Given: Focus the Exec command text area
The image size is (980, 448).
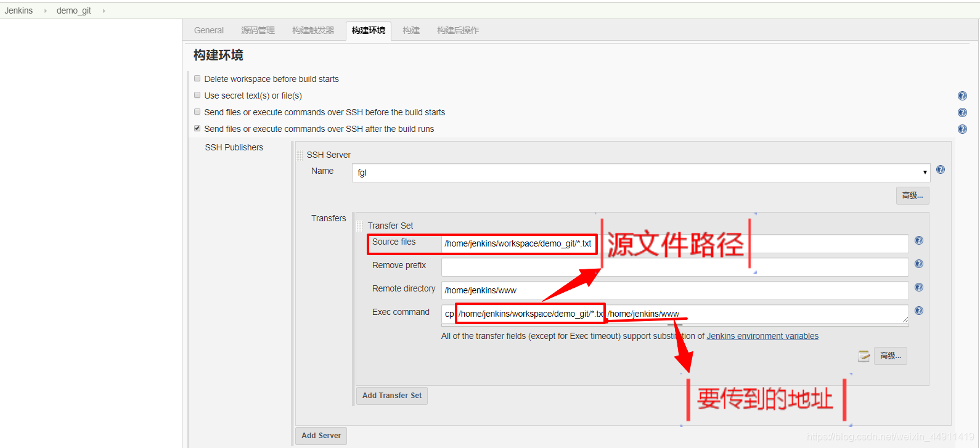Looking at the screenshot, I should pos(675,314).
